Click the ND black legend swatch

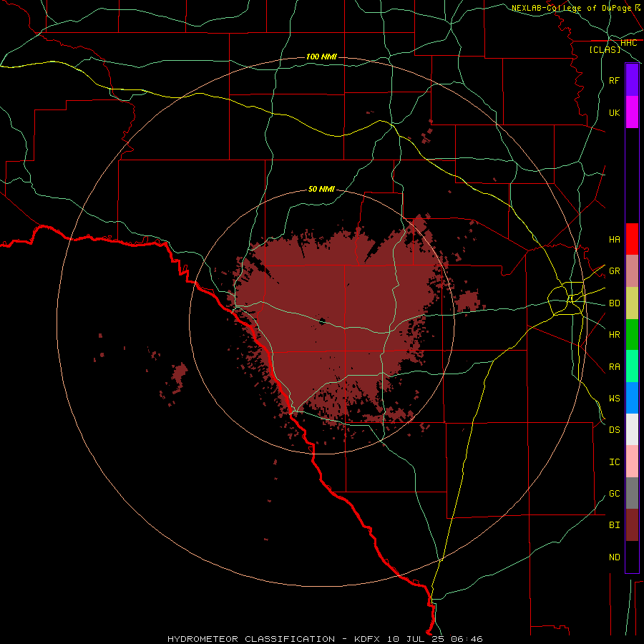click(x=632, y=557)
